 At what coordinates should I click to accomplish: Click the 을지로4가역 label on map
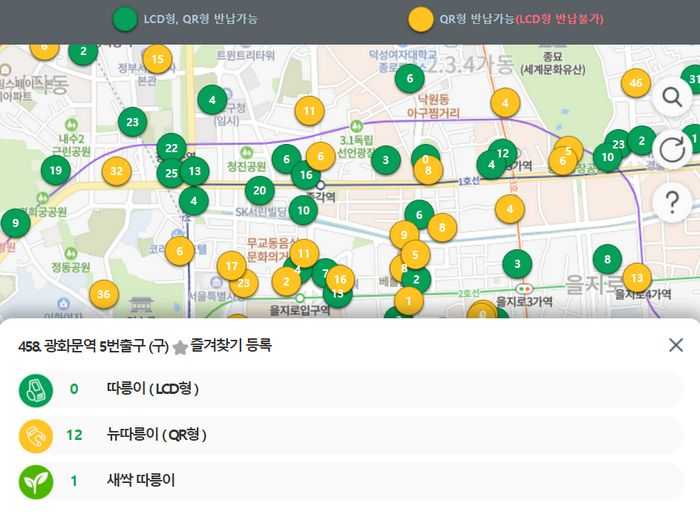tap(643, 295)
